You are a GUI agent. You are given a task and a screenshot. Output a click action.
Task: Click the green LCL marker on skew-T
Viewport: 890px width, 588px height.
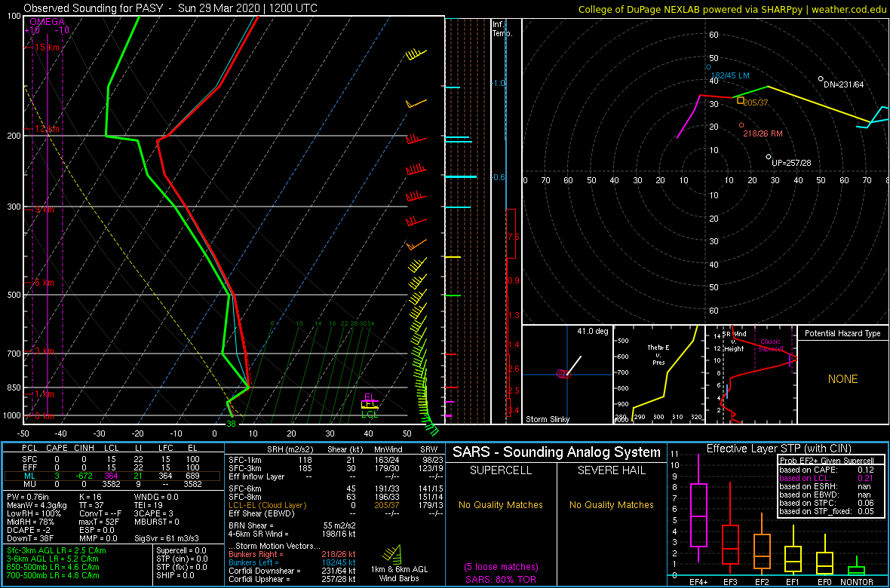point(370,415)
